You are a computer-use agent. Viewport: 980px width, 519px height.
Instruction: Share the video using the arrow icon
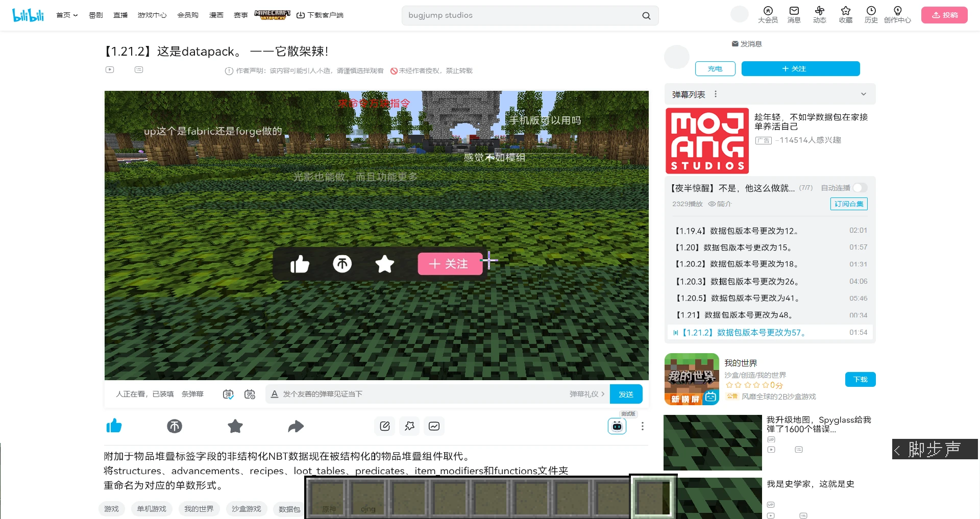(x=296, y=426)
